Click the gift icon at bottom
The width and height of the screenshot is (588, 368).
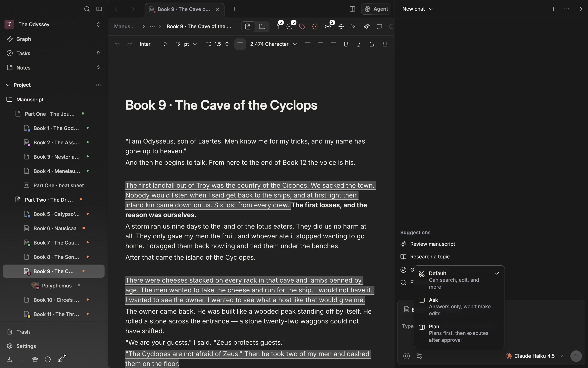pyautogui.click(x=35, y=359)
